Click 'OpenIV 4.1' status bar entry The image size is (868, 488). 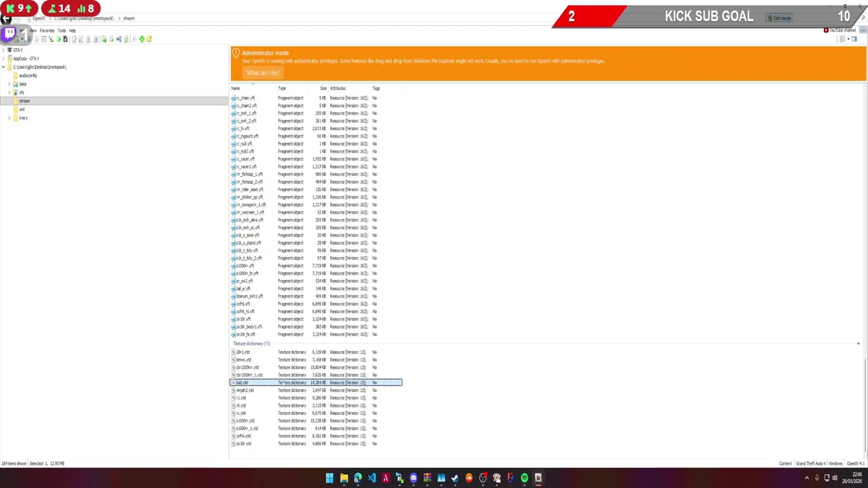click(855, 464)
